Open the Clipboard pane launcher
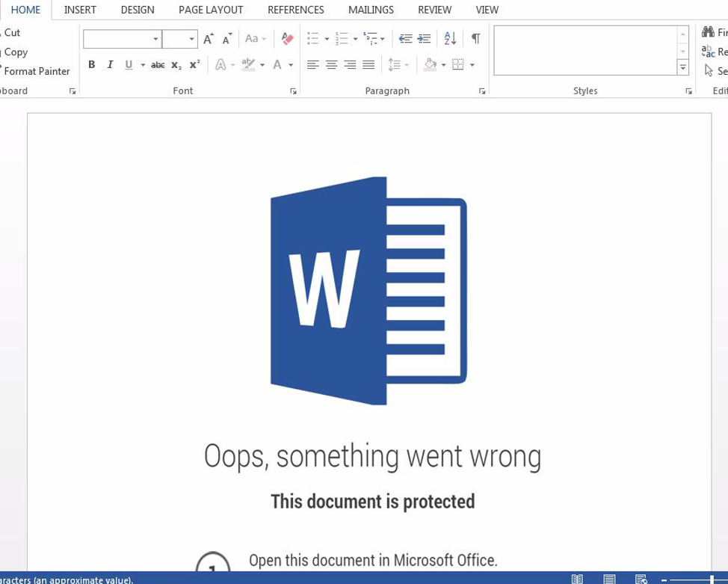 pos(73,91)
